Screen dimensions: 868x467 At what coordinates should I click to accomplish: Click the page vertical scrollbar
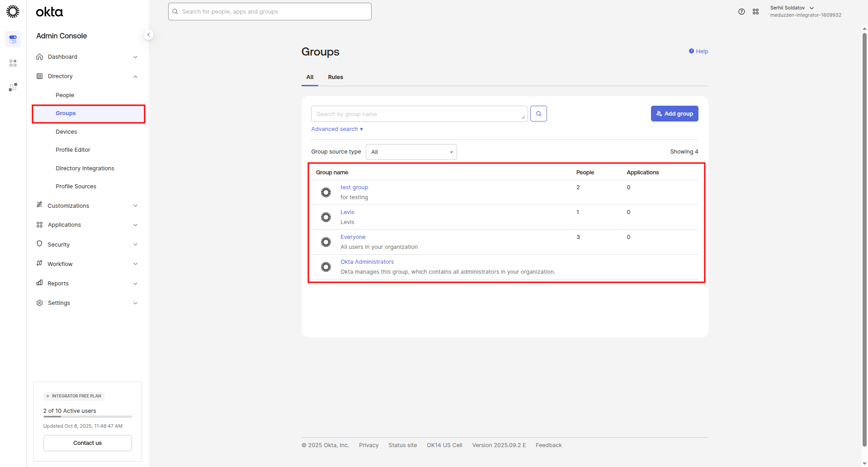(865, 239)
